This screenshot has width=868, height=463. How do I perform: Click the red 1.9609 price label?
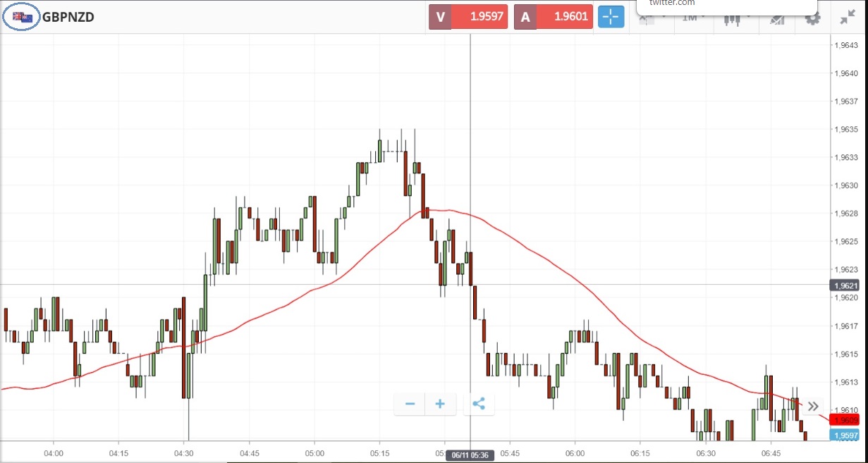pos(844,420)
